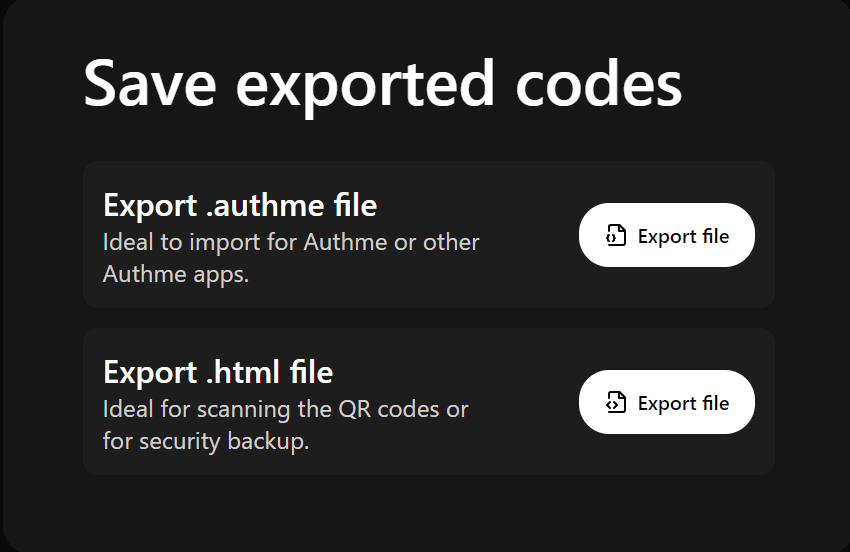Select the 'Export .authme file' heading
The image size is (850, 552).
(x=240, y=206)
